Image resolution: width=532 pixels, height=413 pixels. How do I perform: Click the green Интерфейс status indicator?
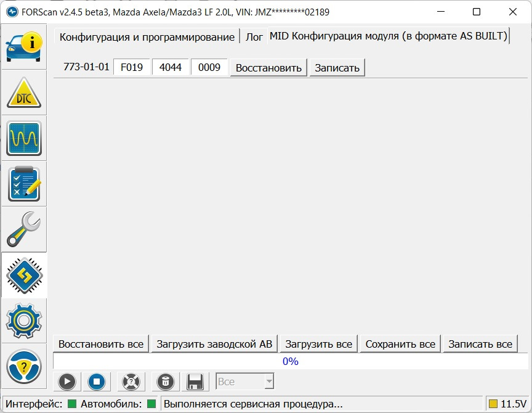pyautogui.click(x=72, y=404)
